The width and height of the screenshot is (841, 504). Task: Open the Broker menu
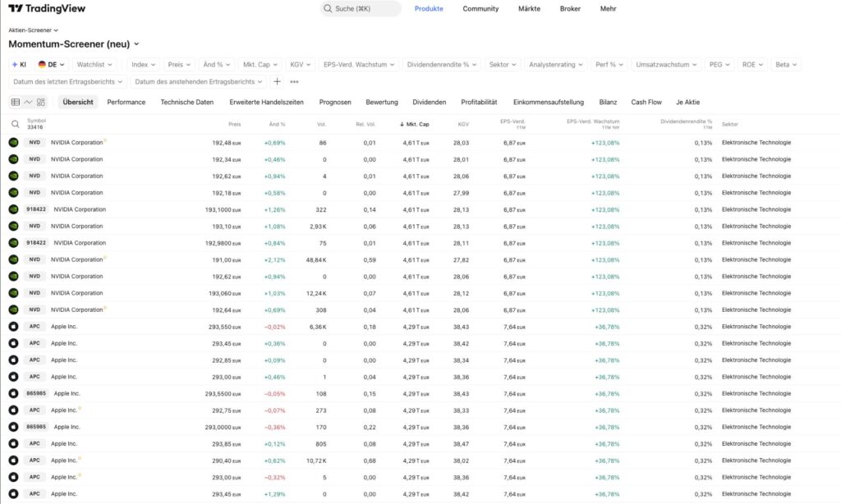click(x=570, y=8)
